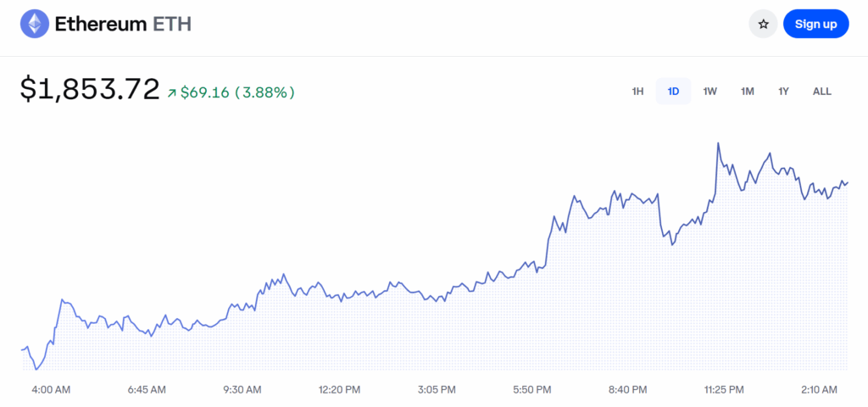The image size is (868, 407).
Task: Select the 1D time range
Action: pyautogui.click(x=673, y=92)
